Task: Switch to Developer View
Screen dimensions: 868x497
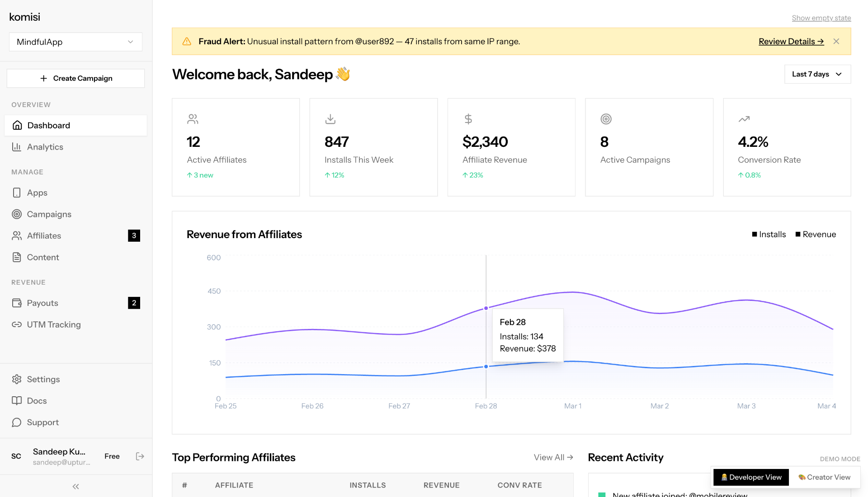Action: pos(750,477)
